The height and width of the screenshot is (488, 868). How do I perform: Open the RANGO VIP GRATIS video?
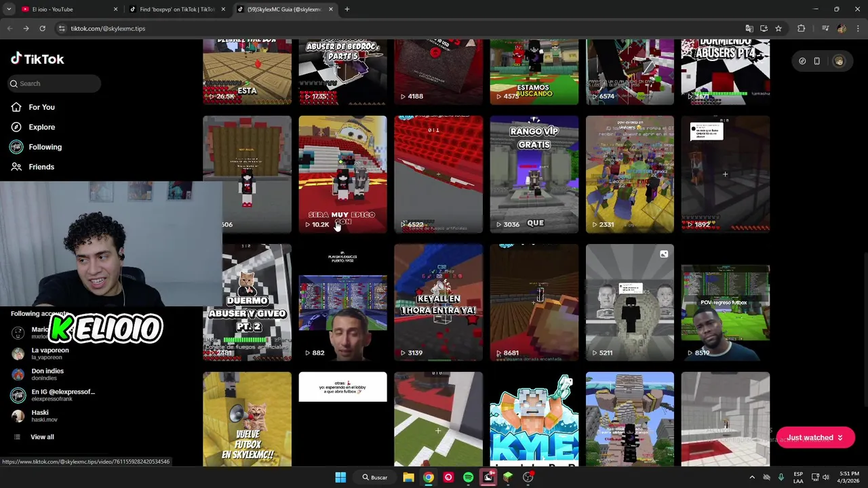click(x=534, y=174)
